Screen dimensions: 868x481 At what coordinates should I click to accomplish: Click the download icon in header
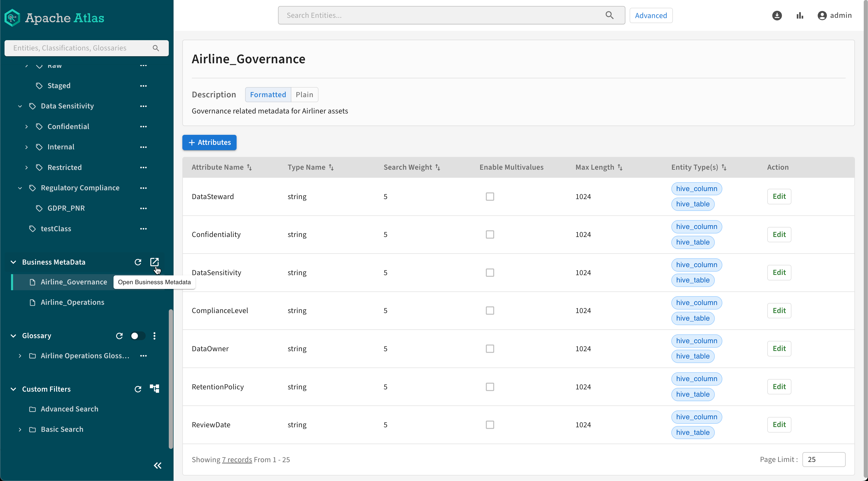(x=777, y=16)
